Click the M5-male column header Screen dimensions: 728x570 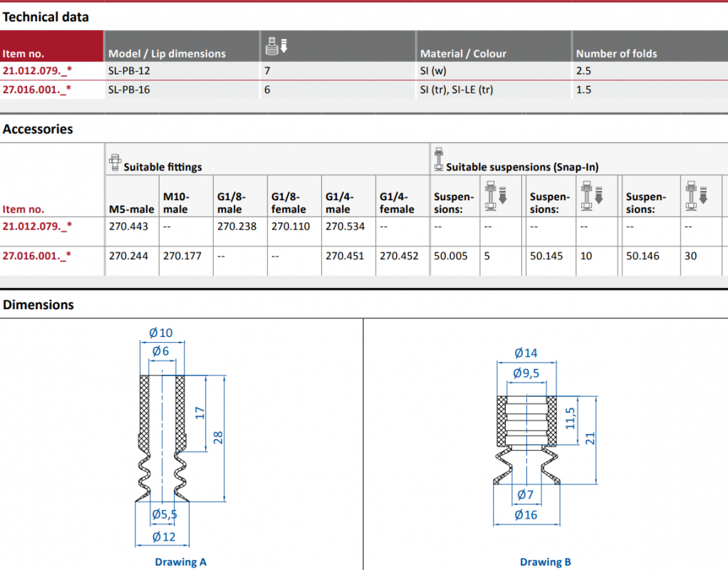[131, 209]
